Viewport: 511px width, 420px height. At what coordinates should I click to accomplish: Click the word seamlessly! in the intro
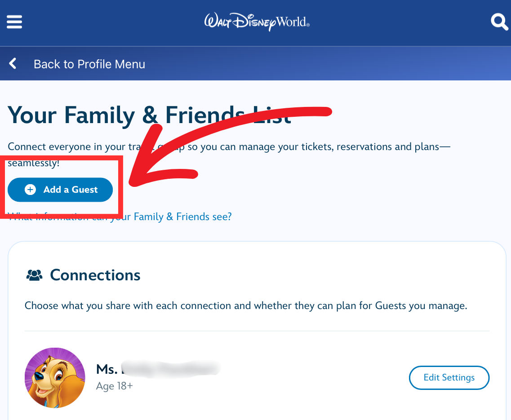(x=34, y=163)
